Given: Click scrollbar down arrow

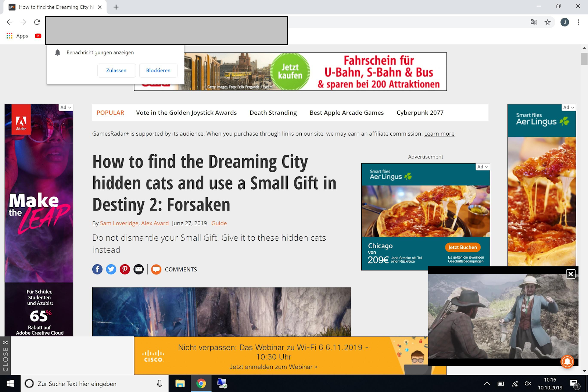Looking at the screenshot, I should (584, 371).
